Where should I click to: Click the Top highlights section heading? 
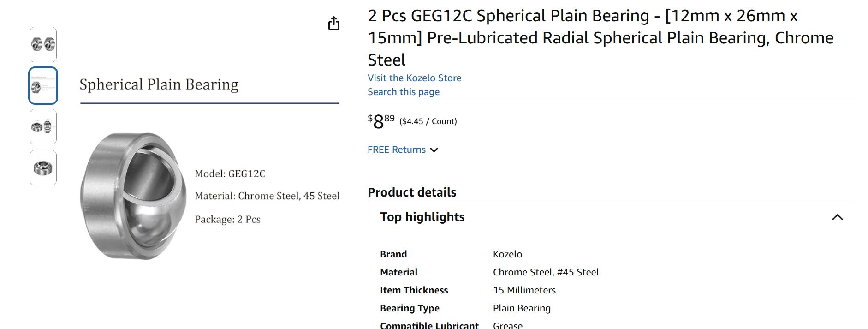[x=422, y=217]
